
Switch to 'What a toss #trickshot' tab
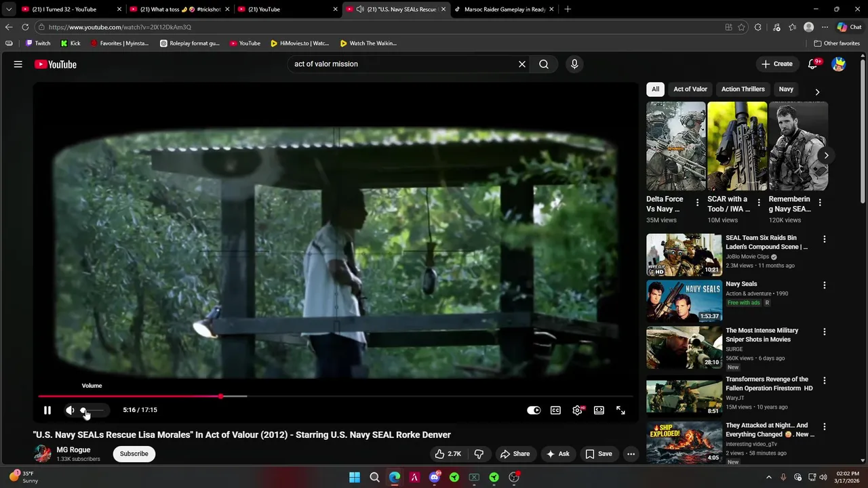tap(180, 9)
